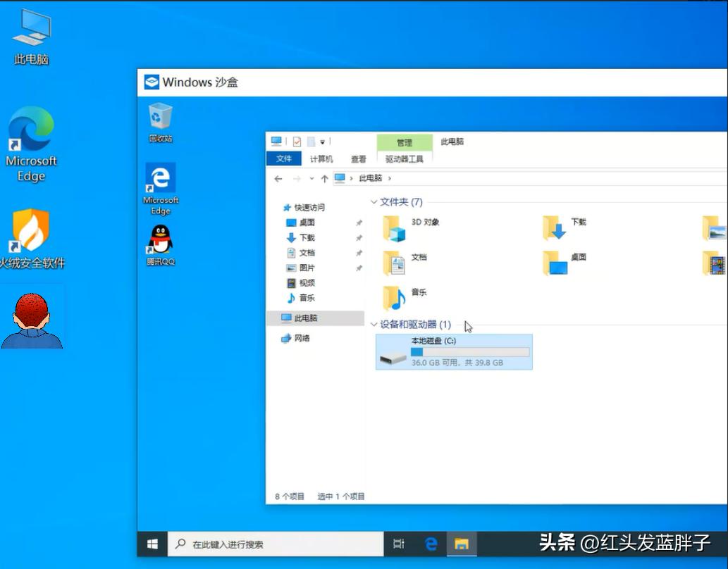This screenshot has width=728, height=569.
Task: Open the quick access toolbar customize dropdown
Action: [323, 141]
